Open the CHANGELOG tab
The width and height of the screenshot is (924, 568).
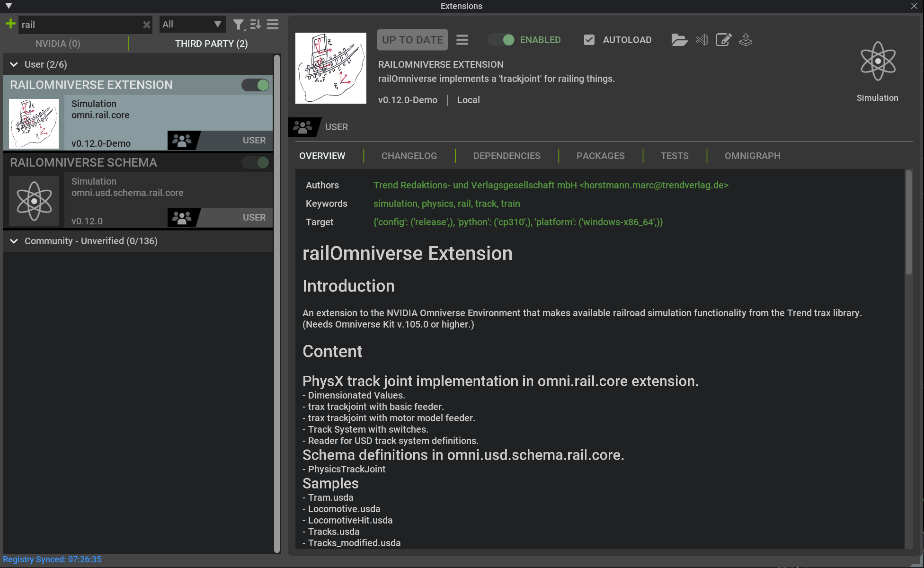[409, 156]
